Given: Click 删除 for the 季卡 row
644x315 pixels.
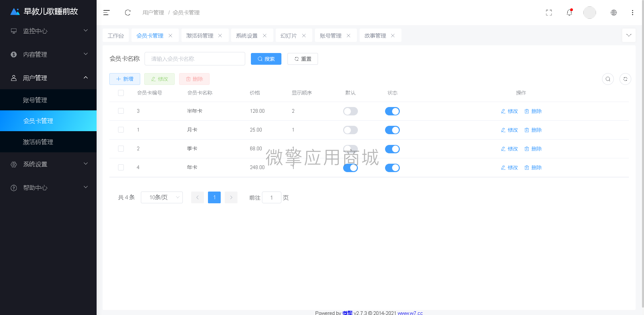Looking at the screenshot, I should (533, 149).
